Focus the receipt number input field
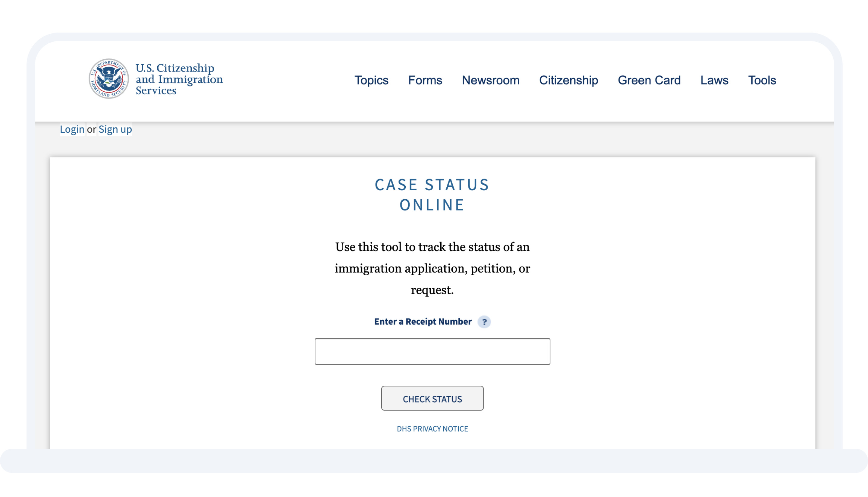Screen dimensions: 868x497 [432, 352]
